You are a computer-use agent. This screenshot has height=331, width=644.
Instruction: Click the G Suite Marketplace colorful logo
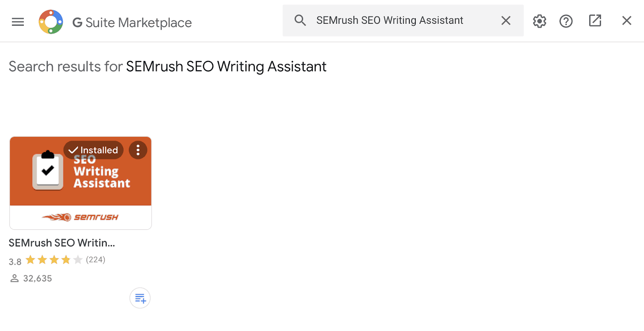pos(51,22)
